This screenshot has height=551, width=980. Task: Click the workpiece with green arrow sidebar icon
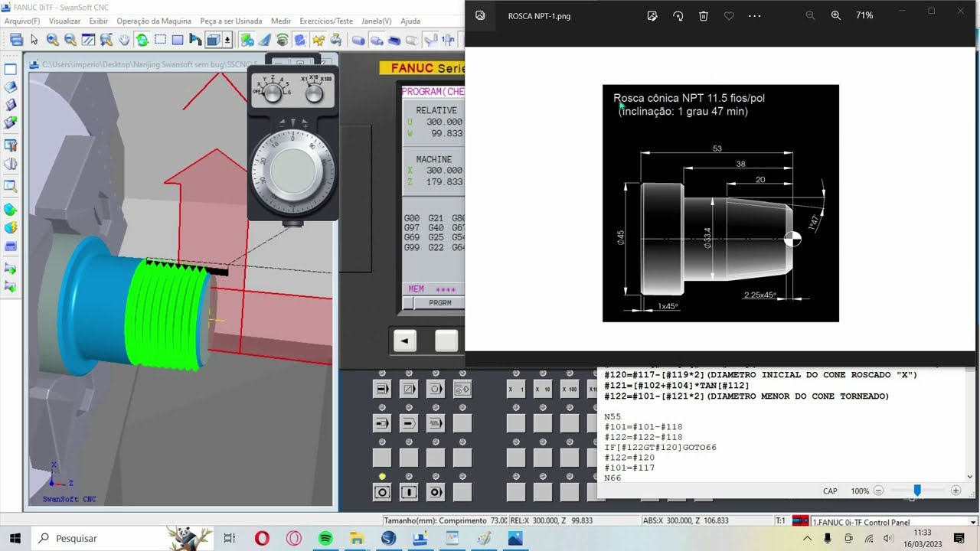(x=11, y=209)
